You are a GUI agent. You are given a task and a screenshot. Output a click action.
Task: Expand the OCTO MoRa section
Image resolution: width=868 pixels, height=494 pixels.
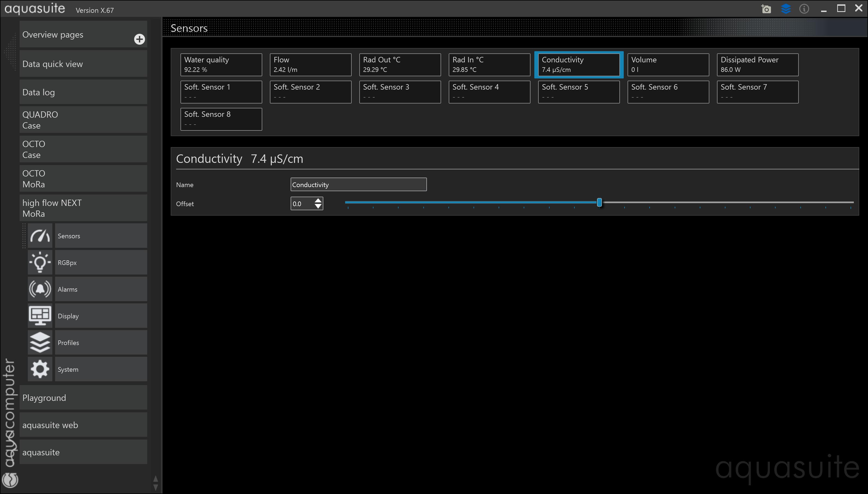pyautogui.click(x=83, y=179)
